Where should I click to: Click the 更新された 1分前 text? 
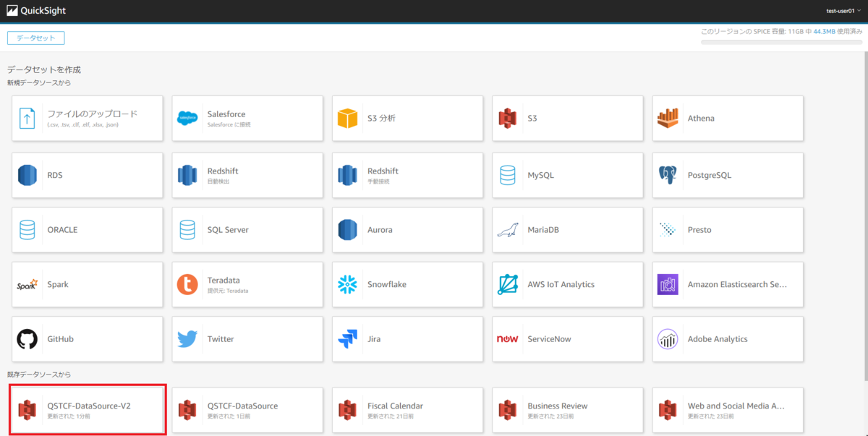pyautogui.click(x=69, y=416)
